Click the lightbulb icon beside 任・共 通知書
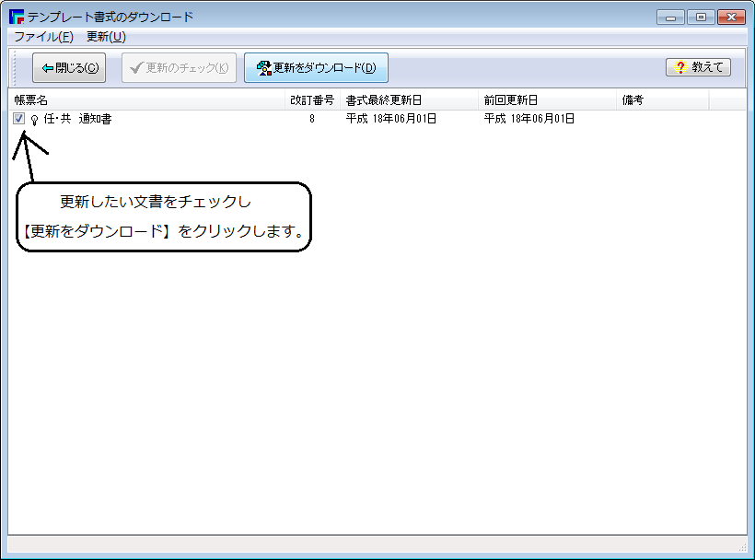The width and height of the screenshot is (755, 560). click(34, 120)
